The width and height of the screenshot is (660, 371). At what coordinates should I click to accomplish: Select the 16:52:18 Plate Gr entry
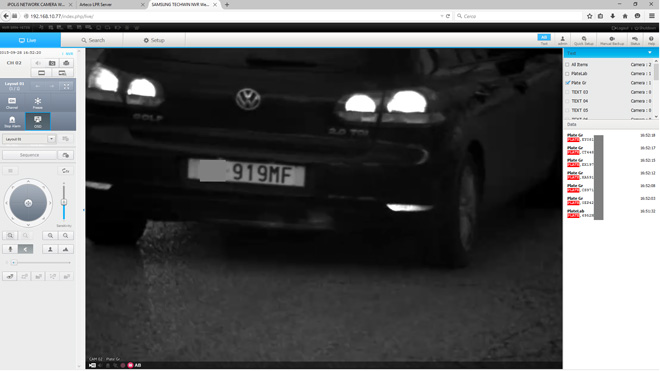pos(611,137)
